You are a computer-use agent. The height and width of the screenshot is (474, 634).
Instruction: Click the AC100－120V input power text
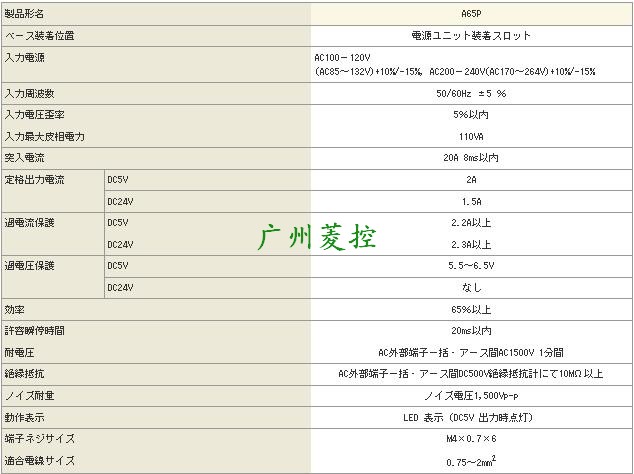(343, 58)
